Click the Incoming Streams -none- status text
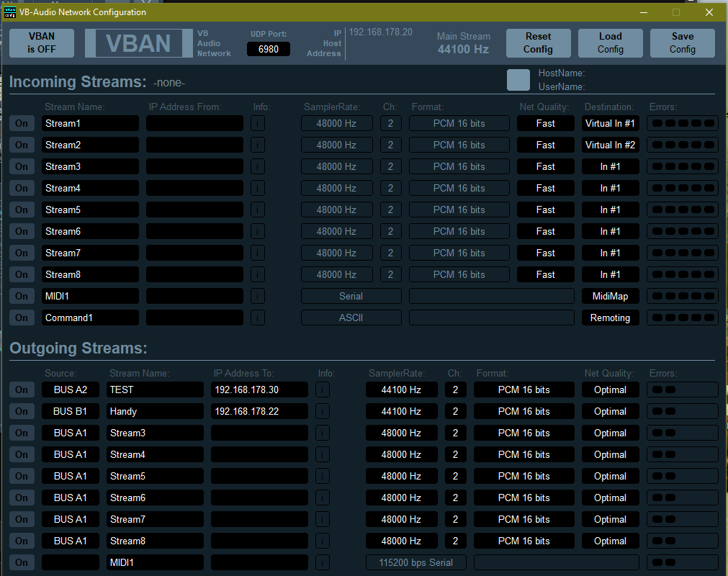 point(169,83)
